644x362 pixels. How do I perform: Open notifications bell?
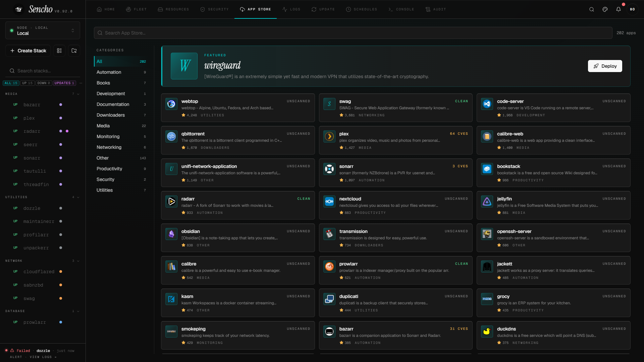(x=619, y=9)
